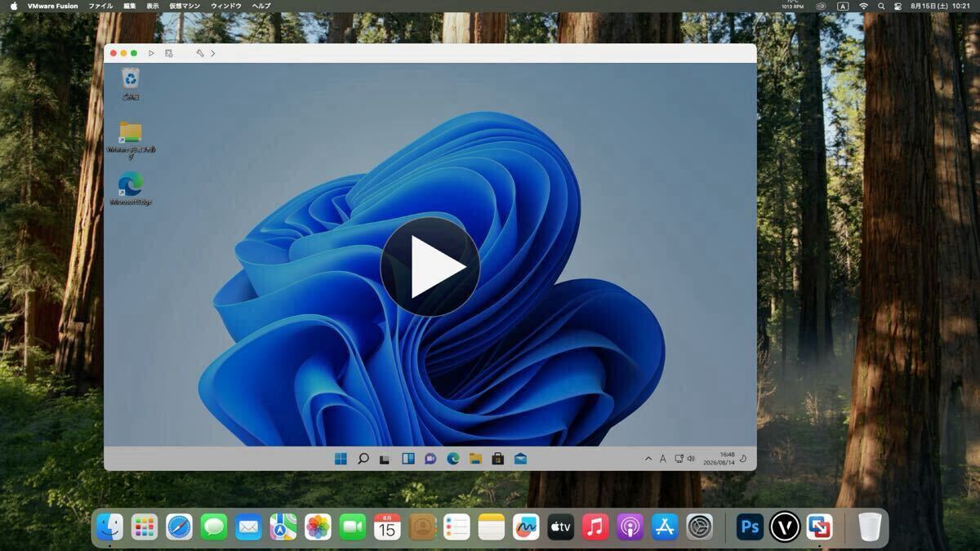Open System Settings from the Dock
The image size is (980, 551).
tap(700, 527)
